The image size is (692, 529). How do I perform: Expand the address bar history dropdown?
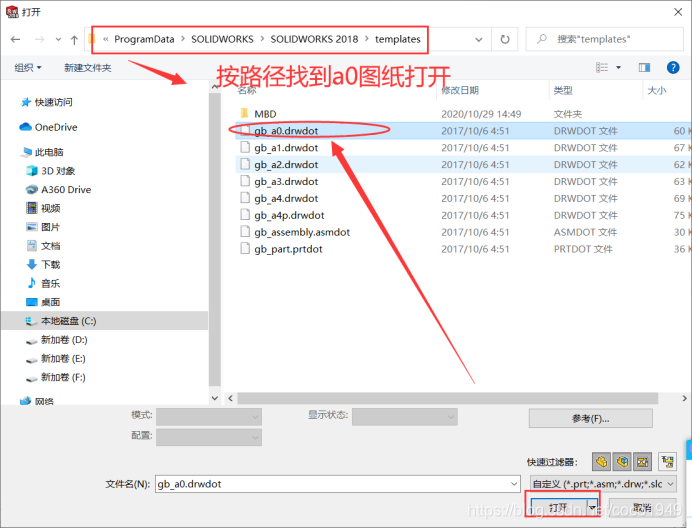[478, 40]
